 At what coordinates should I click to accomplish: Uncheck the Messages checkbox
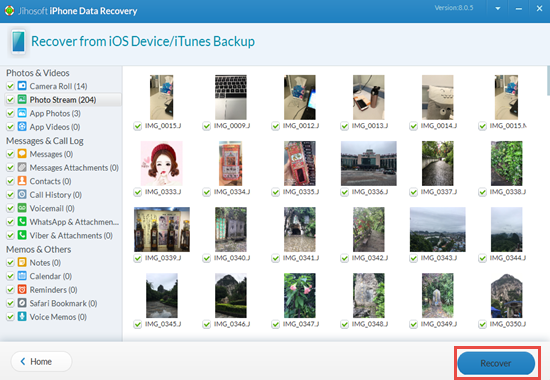click(x=10, y=154)
